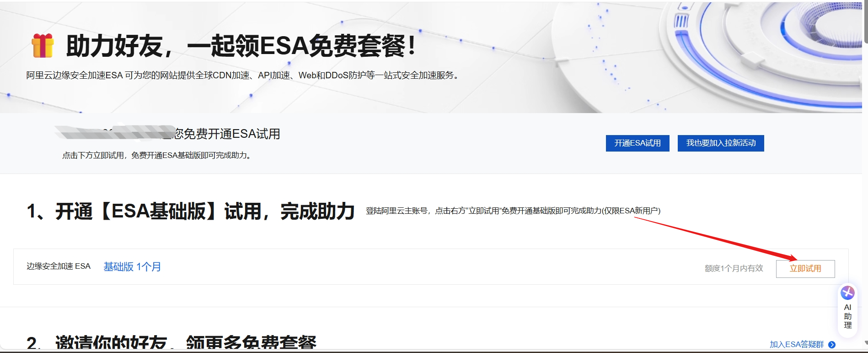Click the gift box icon in banner
The width and height of the screenshot is (868, 353).
(x=43, y=46)
